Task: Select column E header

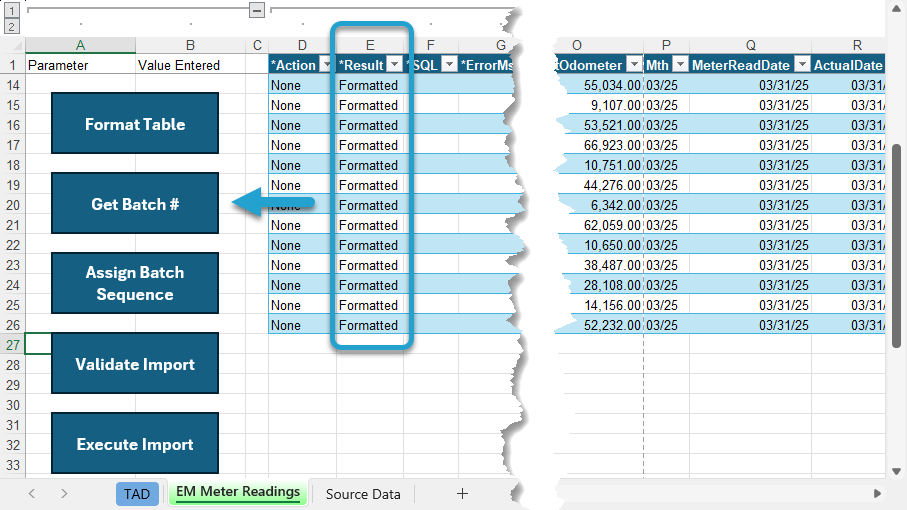Action: pyautogui.click(x=370, y=45)
